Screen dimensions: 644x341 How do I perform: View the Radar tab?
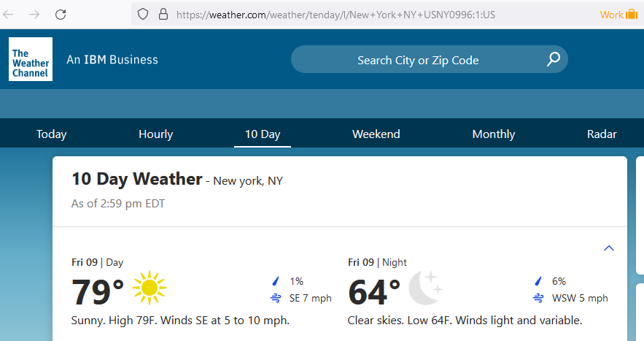tap(602, 134)
